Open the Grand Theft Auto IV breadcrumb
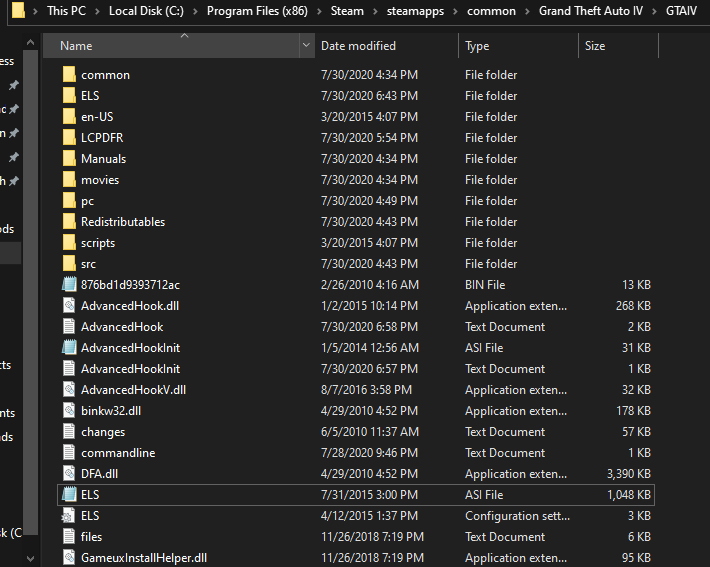Viewport: 710px width, 567px height. (x=590, y=11)
